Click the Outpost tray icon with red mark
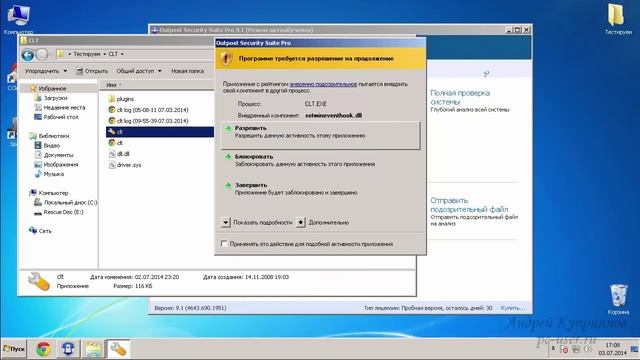This screenshot has width=640, height=360. 564,349
